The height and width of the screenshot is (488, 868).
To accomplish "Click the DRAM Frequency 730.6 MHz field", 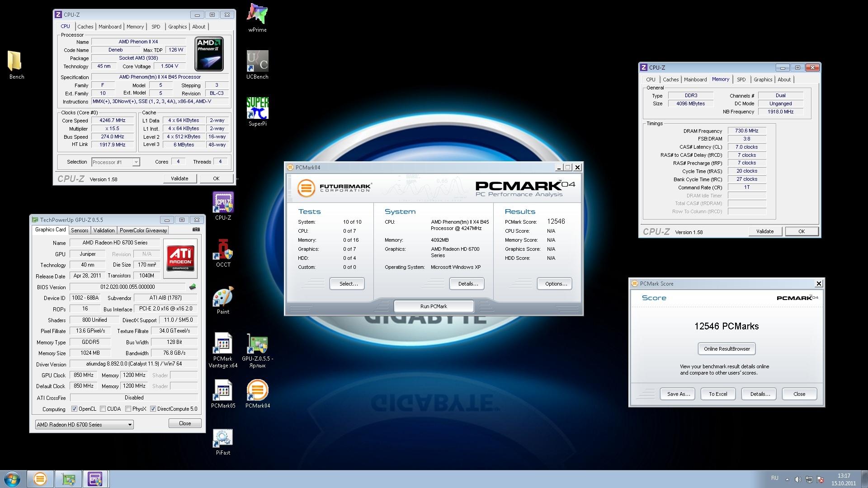I will click(x=747, y=131).
